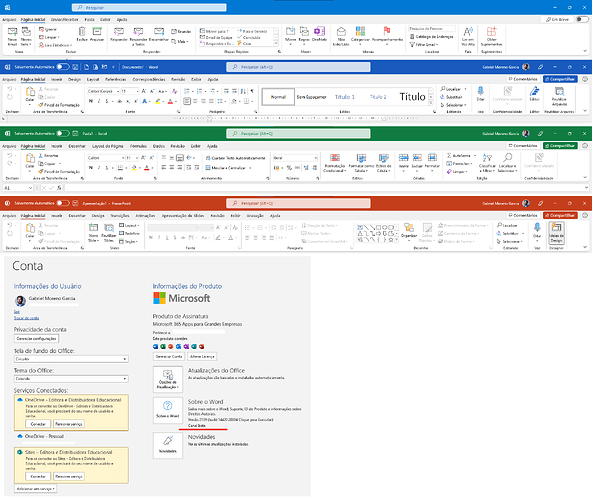Open Arquivo tab in Word
This screenshot has width=592, height=500.
(9, 79)
